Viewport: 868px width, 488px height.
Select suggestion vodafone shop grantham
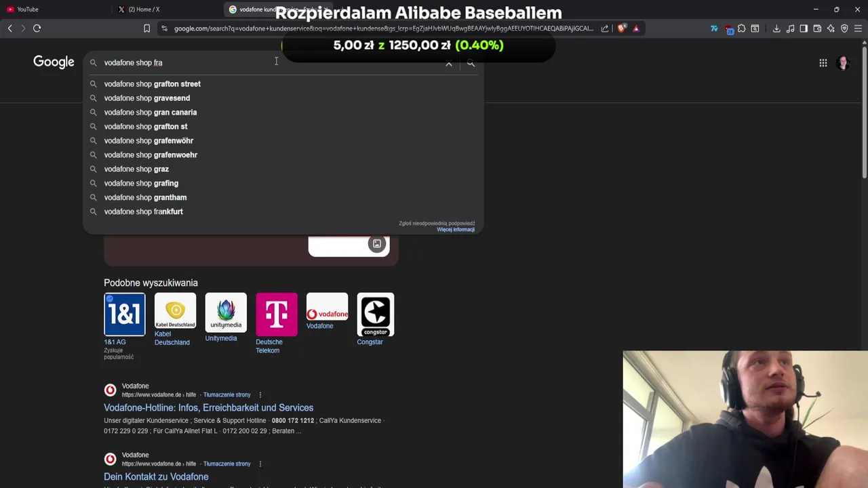tap(283, 198)
